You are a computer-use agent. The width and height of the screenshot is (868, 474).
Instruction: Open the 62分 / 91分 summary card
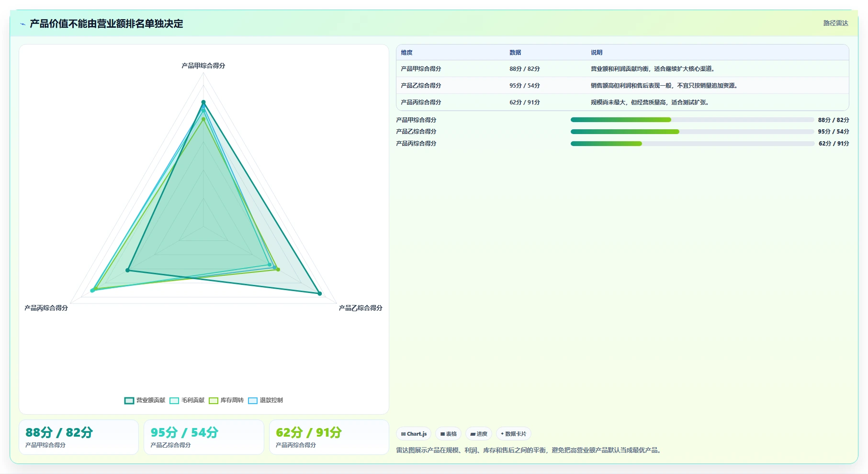click(x=329, y=437)
